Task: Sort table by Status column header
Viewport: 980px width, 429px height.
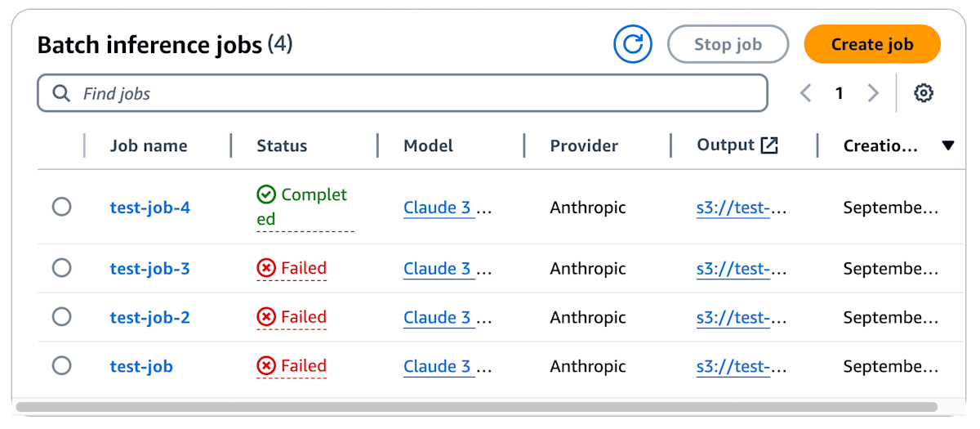Action: point(282,145)
